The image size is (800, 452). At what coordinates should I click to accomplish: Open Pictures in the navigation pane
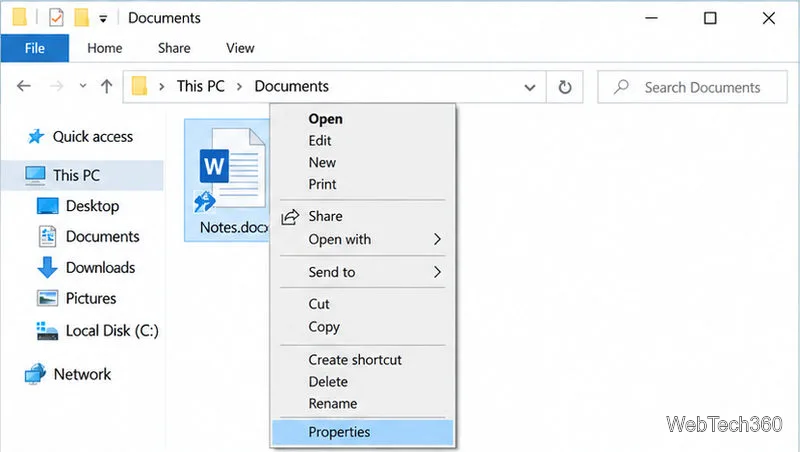(x=91, y=298)
